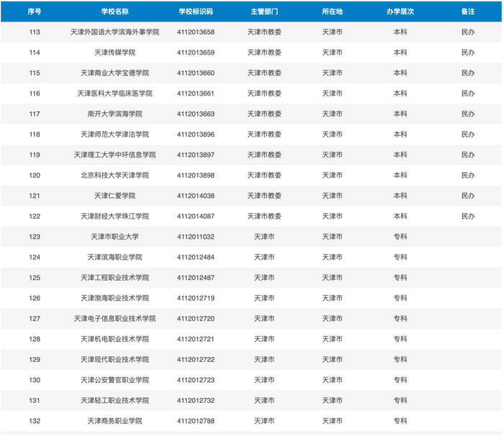Click the 学校标识码 column header
The height and width of the screenshot is (436, 504).
pyautogui.click(x=196, y=12)
